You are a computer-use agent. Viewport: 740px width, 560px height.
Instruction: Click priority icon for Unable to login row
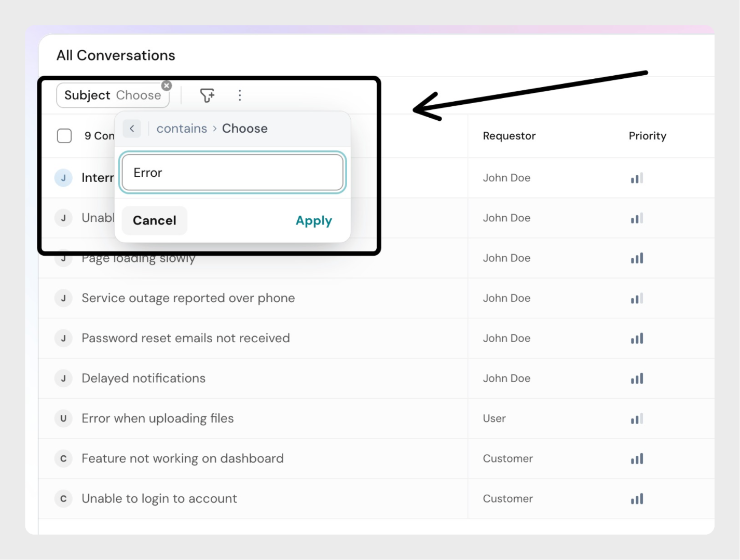pos(637,499)
